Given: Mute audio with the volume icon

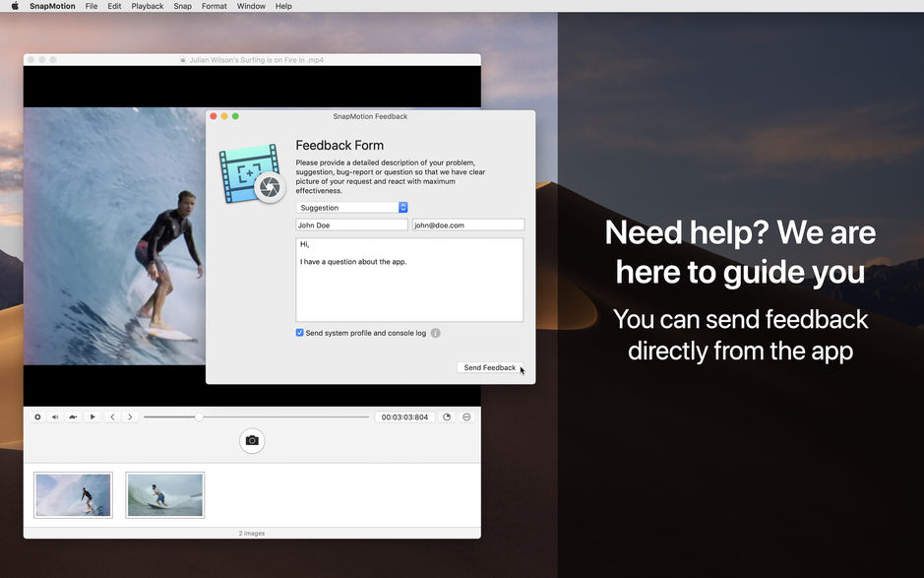Looking at the screenshot, I should pyautogui.click(x=55, y=417).
